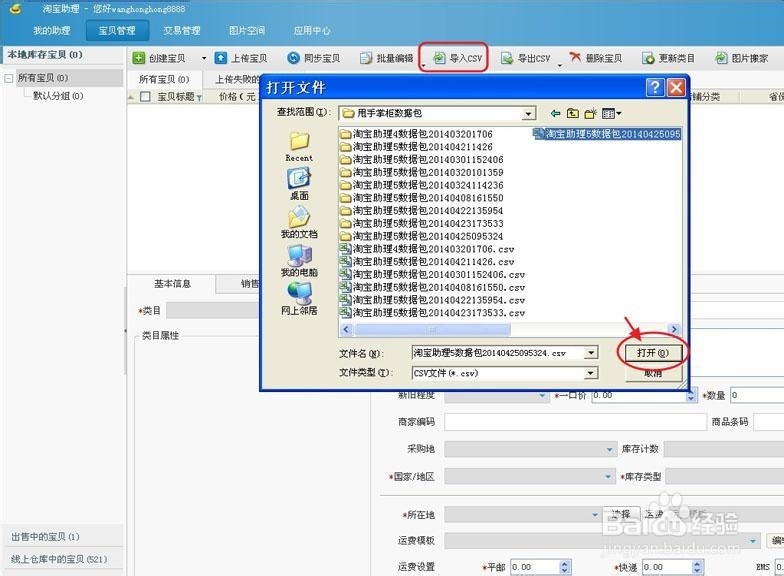784x576 pixels.
Task: Open the 文件名 combo box dropdown arrow
Action: click(x=591, y=353)
